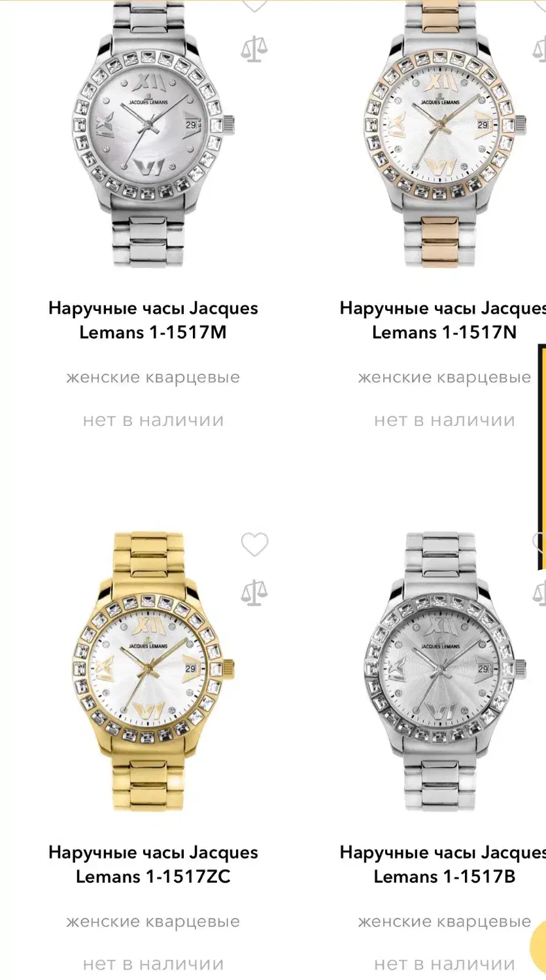Screen dimensions: 546x980
Task: Tap the heart icon above the 1-1517M watch
Action: [254, 5]
